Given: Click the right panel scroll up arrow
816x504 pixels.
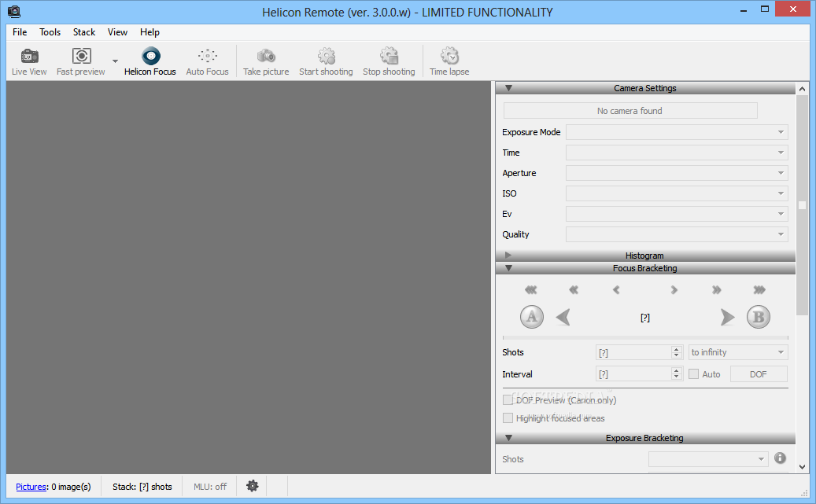Looking at the screenshot, I should pos(802,89).
